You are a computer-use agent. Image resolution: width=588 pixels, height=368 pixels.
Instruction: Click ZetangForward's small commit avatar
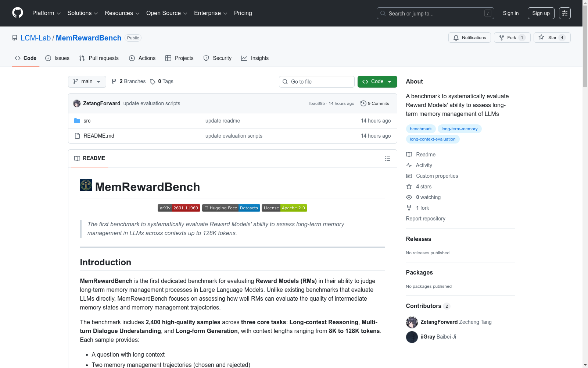[x=77, y=103]
